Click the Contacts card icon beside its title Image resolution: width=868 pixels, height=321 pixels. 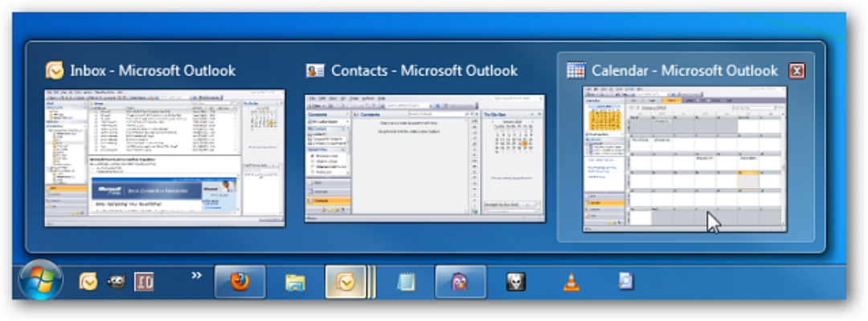coord(315,71)
